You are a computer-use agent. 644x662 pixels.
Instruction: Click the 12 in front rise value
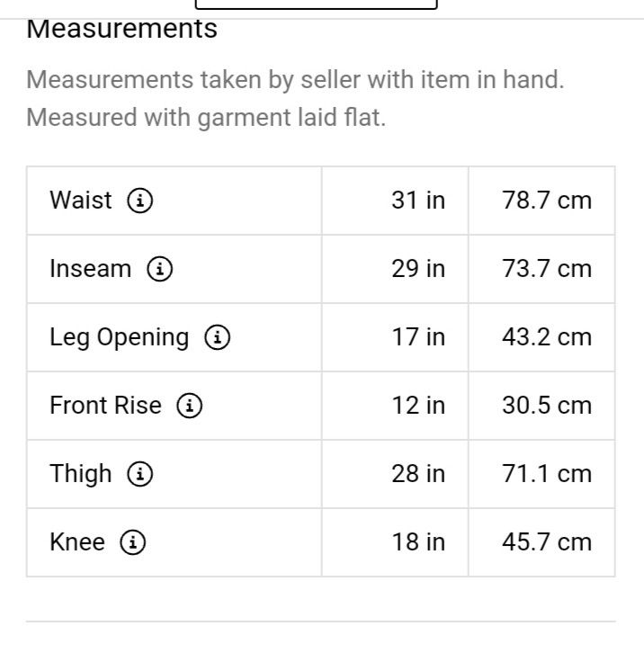coord(418,406)
